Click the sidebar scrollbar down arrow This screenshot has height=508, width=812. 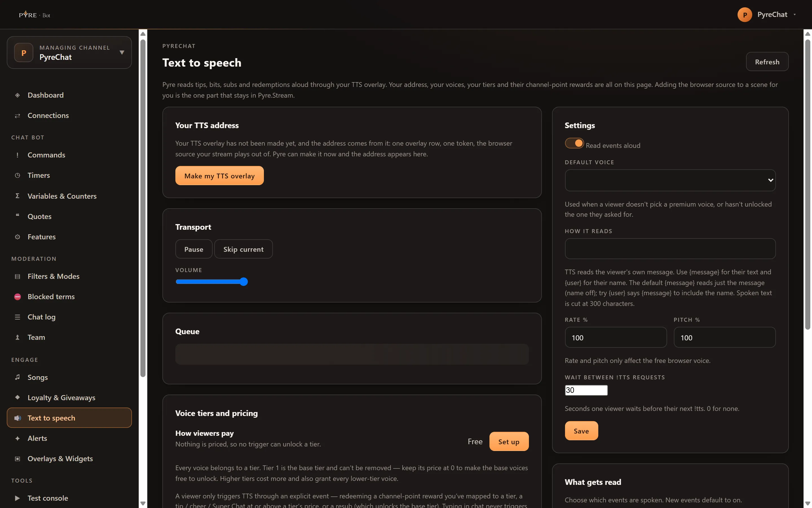(143, 503)
